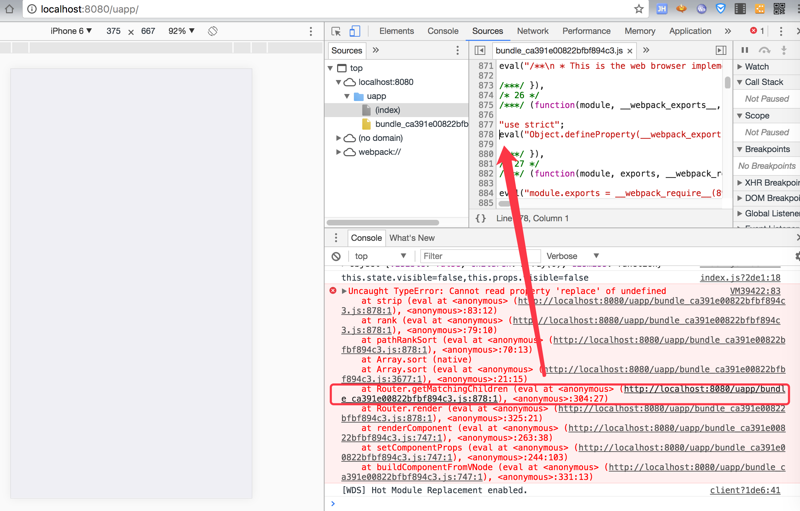Click the blue shield extension icon
This screenshot has height=511, width=800.
[x=720, y=9]
